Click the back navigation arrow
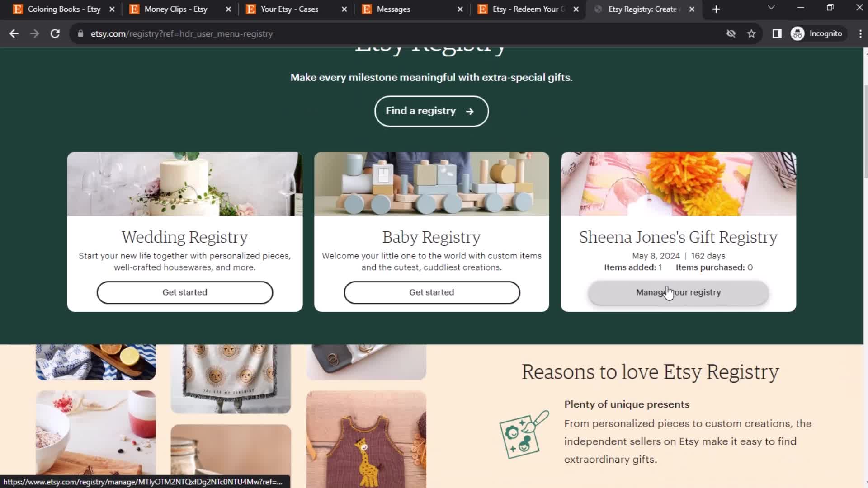The height and width of the screenshot is (488, 868). [14, 34]
